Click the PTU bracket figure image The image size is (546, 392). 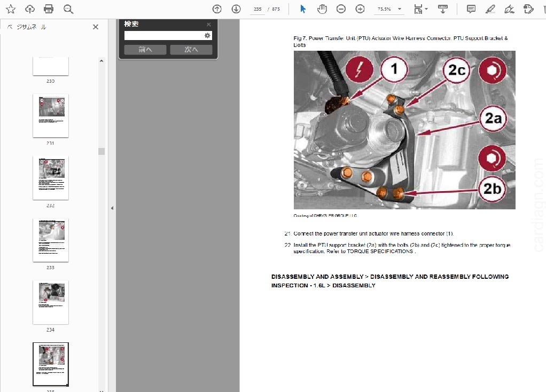[404, 130]
